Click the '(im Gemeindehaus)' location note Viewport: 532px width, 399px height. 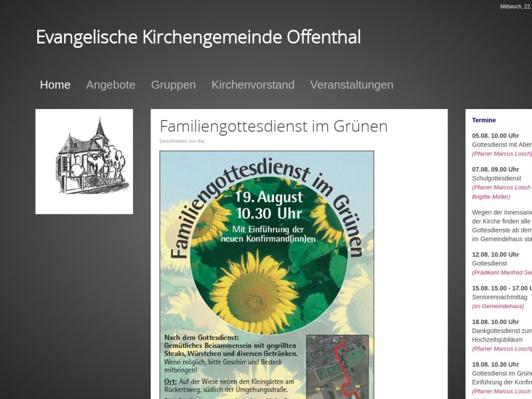click(x=497, y=306)
